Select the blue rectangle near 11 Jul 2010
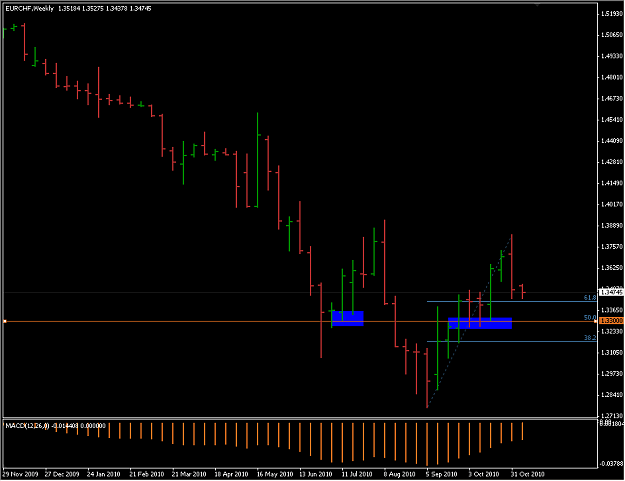The width and height of the screenshot is (625, 481). 348,318
